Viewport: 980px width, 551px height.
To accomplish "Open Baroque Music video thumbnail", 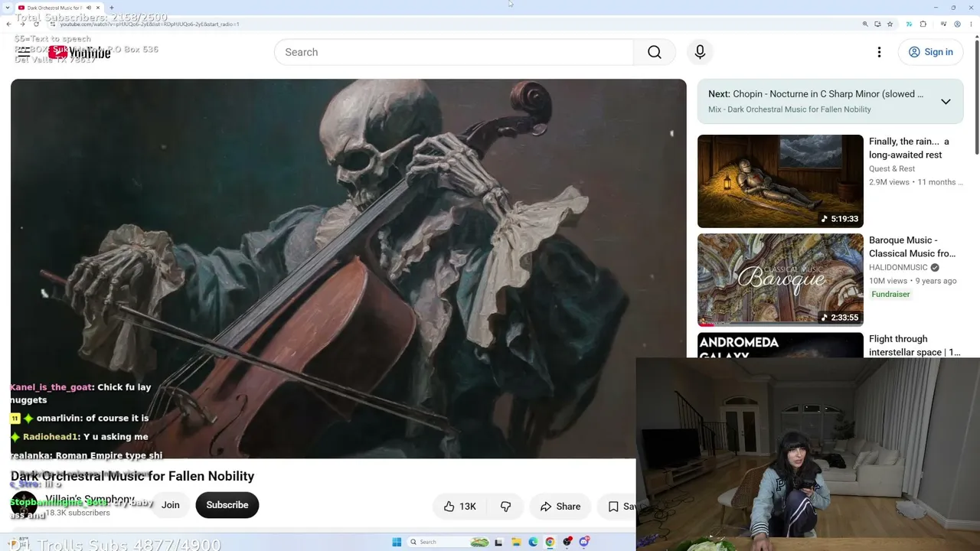I will [780, 280].
